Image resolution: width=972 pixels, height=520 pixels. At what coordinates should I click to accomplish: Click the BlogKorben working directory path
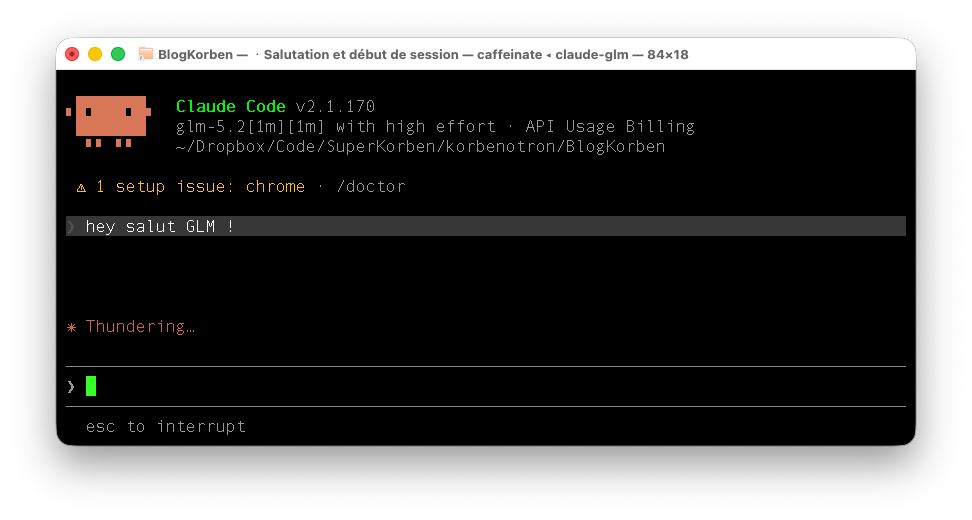(420, 147)
